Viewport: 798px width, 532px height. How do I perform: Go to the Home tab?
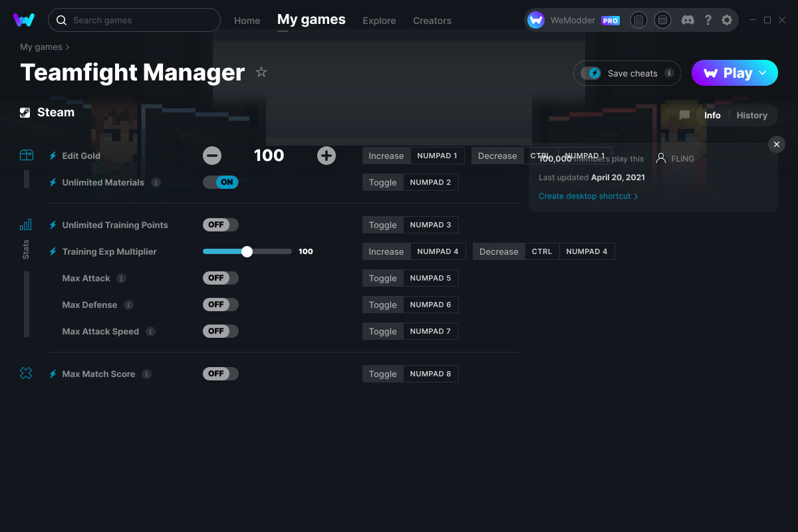point(247,21)
